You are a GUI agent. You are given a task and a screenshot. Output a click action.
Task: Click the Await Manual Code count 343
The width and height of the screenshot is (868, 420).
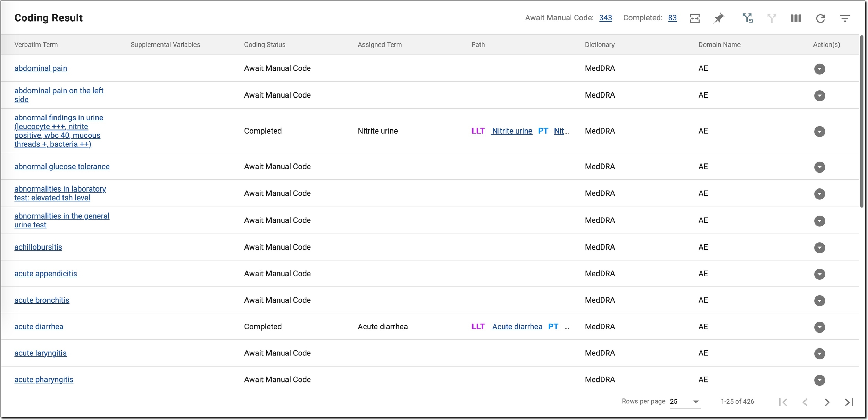[606, 18]
